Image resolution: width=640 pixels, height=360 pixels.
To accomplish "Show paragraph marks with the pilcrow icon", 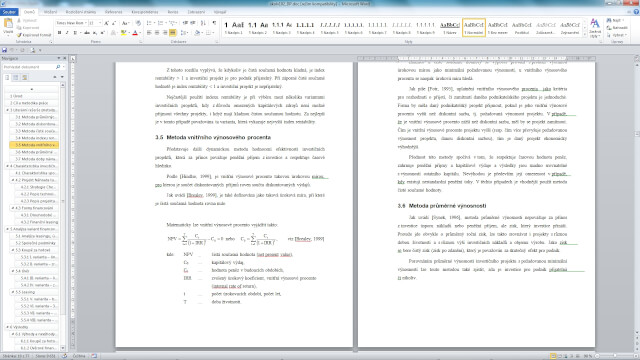I will [214, 23].
